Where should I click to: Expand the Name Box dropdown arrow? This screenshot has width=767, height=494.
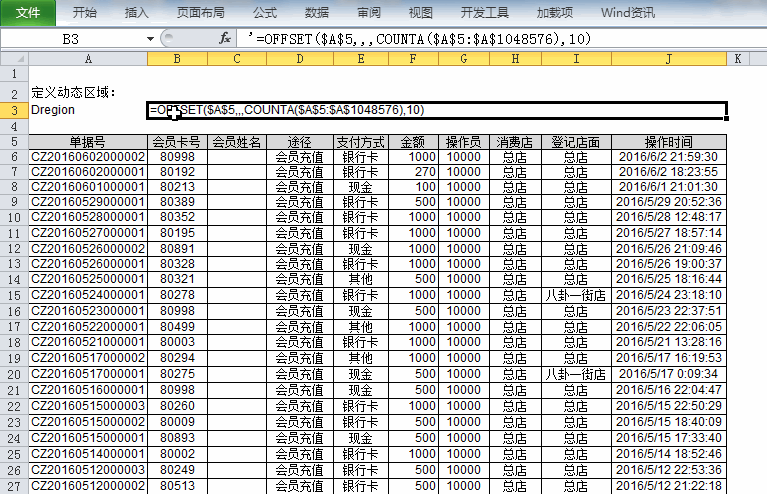pyautogui.click(x=150, y=39)
